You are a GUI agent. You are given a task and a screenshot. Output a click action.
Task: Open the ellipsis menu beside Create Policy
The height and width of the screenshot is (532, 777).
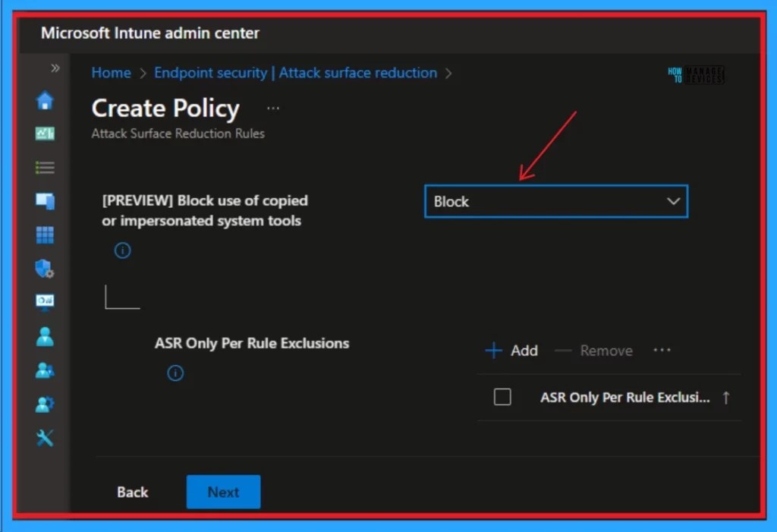coord(272,108)
